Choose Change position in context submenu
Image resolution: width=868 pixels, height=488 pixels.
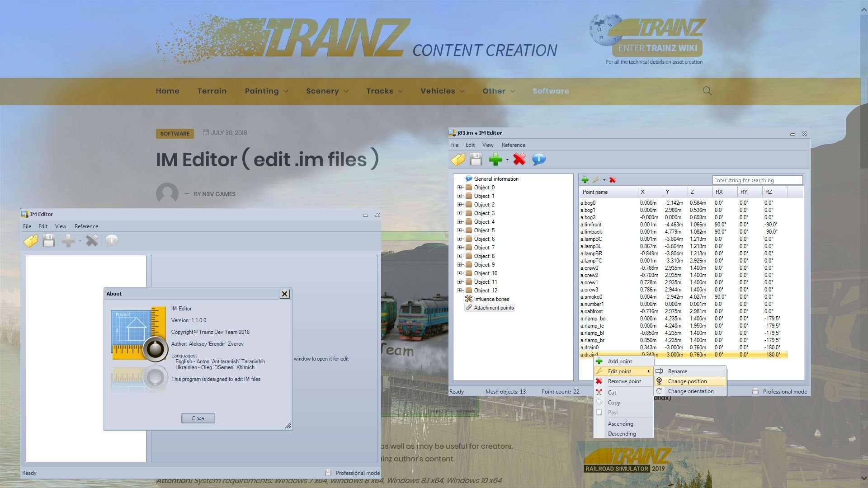pyautogui.click(x=690, y=381)
